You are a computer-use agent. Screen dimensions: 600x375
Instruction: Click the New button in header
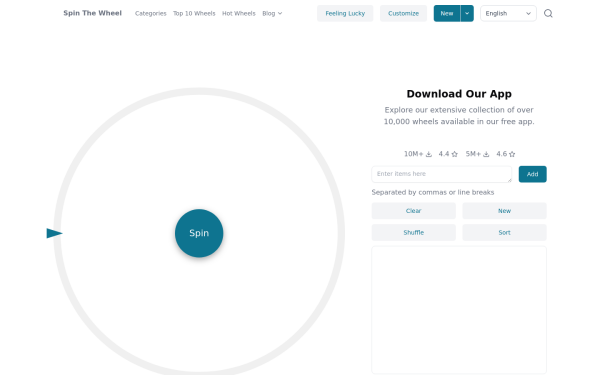[x=447, y=13]
